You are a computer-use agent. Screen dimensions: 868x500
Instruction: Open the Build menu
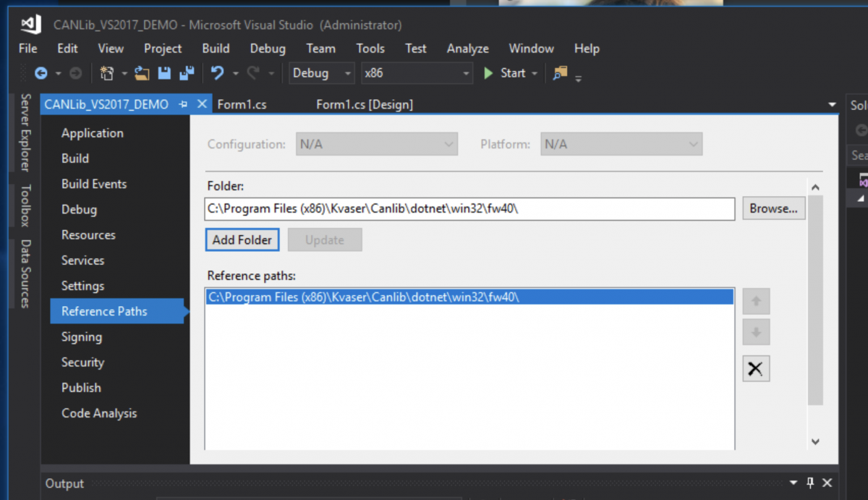coord(215,48)
